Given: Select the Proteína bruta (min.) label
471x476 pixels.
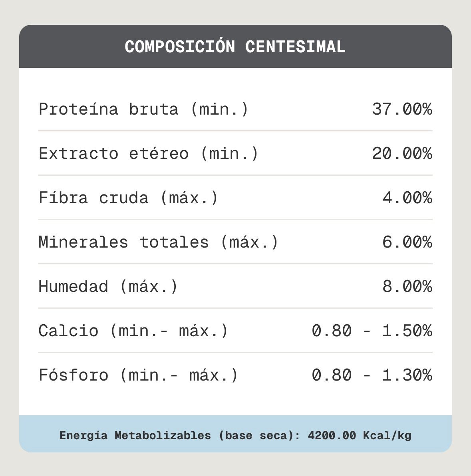Looking at the screenshot, I should (143, 109).
